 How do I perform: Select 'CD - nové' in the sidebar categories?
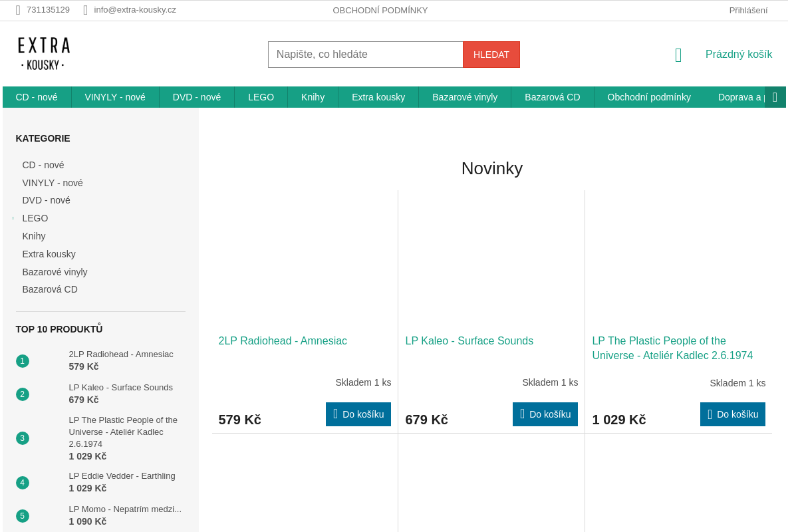pyautogui.click(x=43, y=165)
